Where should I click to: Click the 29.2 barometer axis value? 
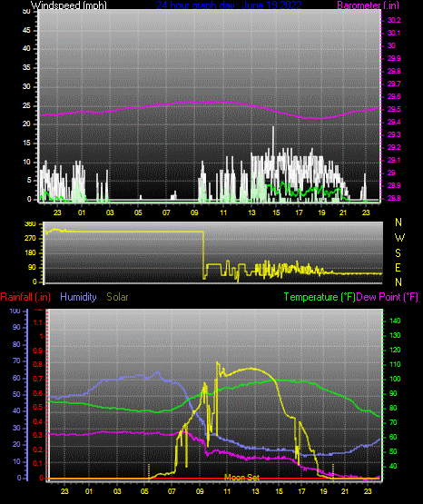click(394, 147)
